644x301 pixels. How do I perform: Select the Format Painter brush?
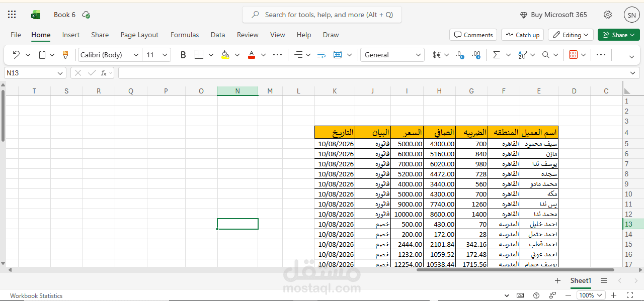pos(65,55)
